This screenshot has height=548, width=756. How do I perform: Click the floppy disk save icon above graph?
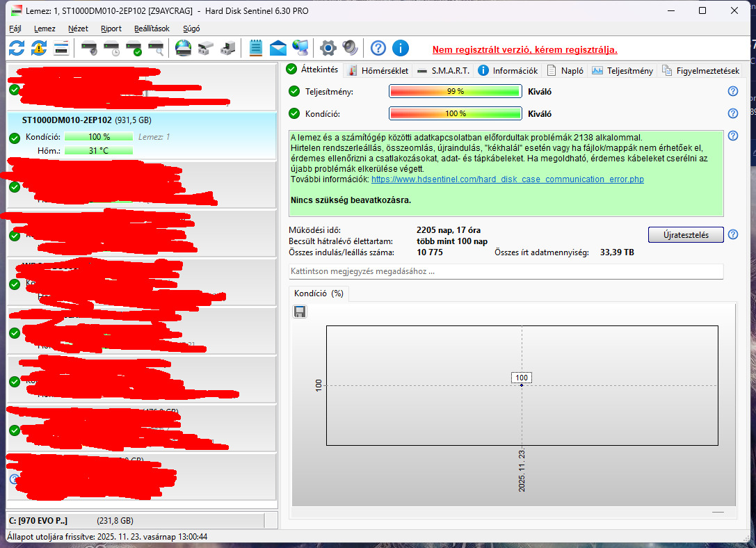click(300, 312)
